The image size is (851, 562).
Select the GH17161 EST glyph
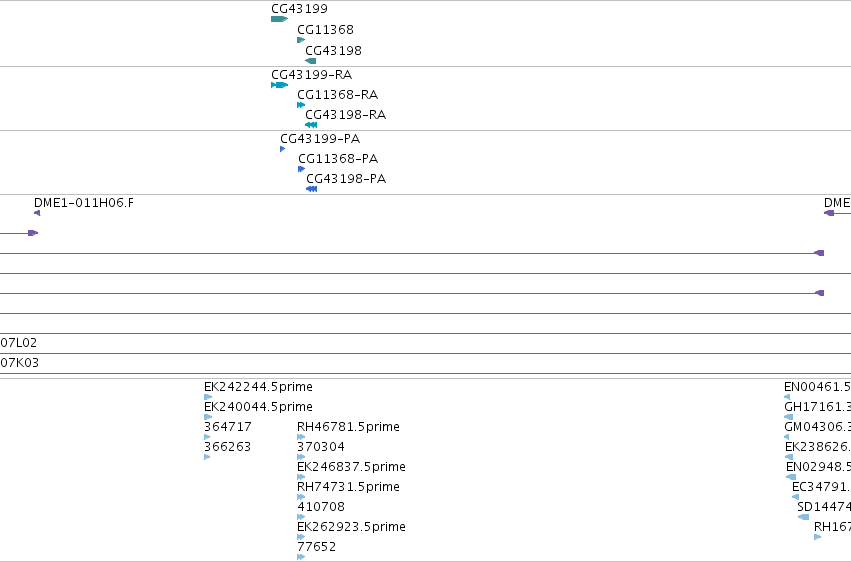[789, 417]
